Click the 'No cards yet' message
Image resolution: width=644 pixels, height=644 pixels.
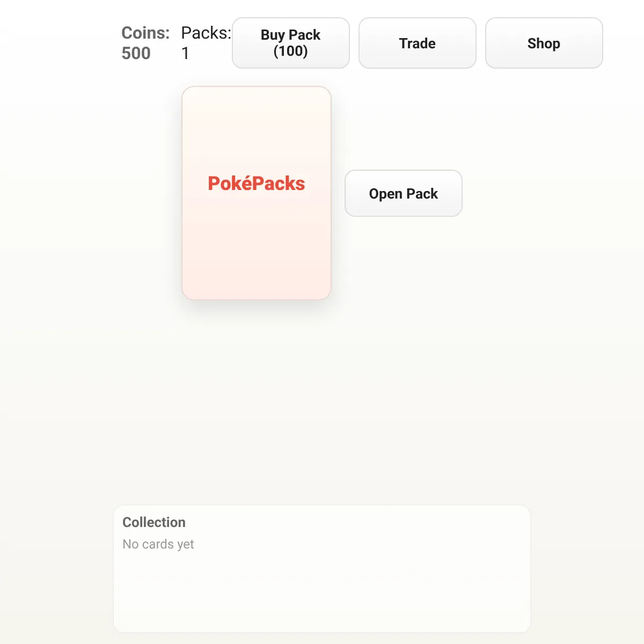point(158,544)
